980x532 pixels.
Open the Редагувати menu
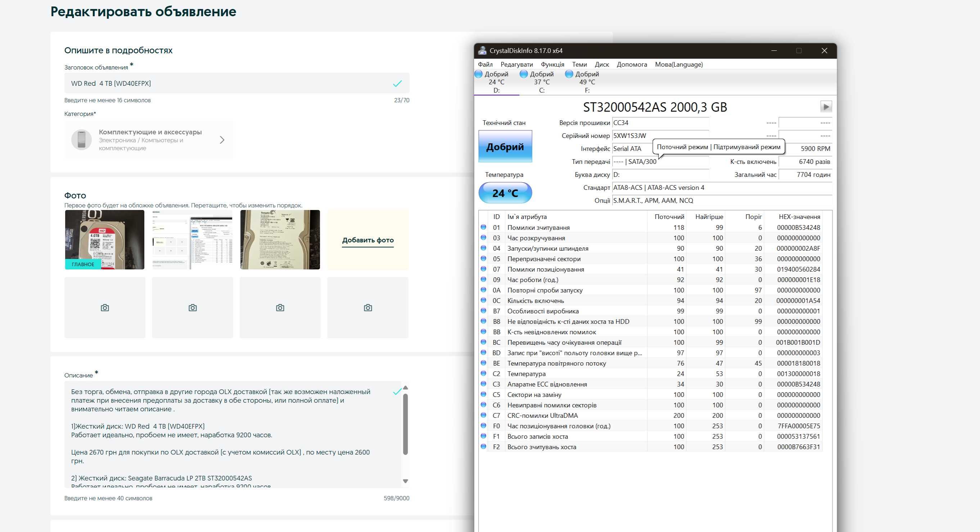516,64
